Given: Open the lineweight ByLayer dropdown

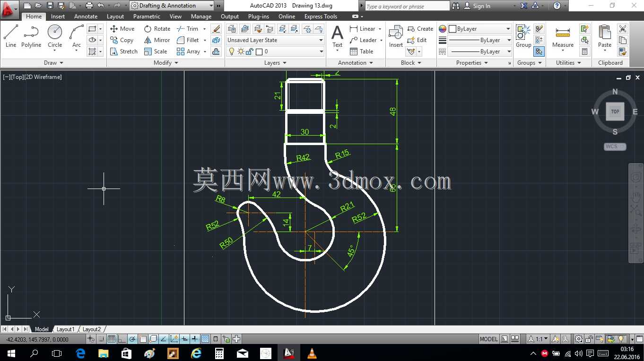Looking at the screenshot, I should click(x=480, y=40).
